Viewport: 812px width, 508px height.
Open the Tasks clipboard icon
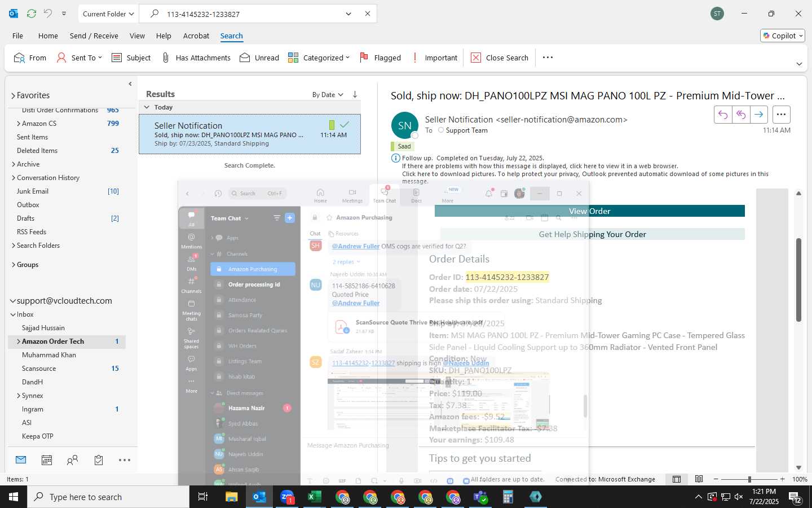coord(99,460)
